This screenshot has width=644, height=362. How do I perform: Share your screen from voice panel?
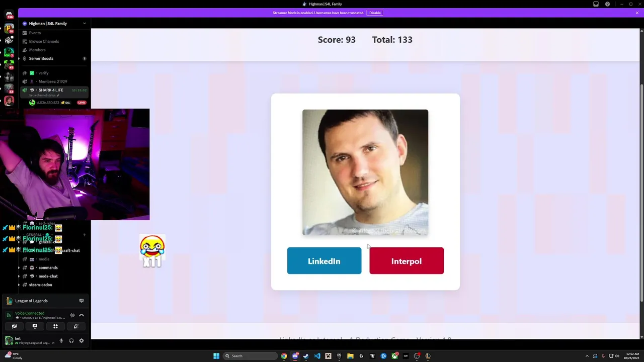[35, 326]
